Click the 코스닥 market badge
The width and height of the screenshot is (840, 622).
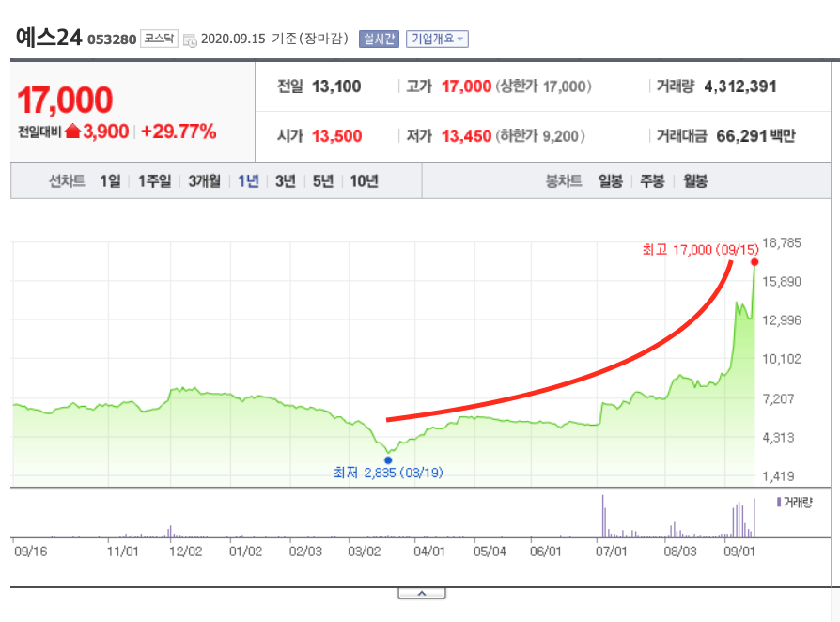(x=159, y=39)
